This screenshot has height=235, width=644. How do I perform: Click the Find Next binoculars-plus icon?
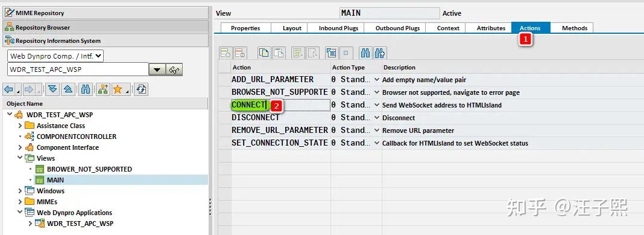pyautogui.click(x=379, y=53)
